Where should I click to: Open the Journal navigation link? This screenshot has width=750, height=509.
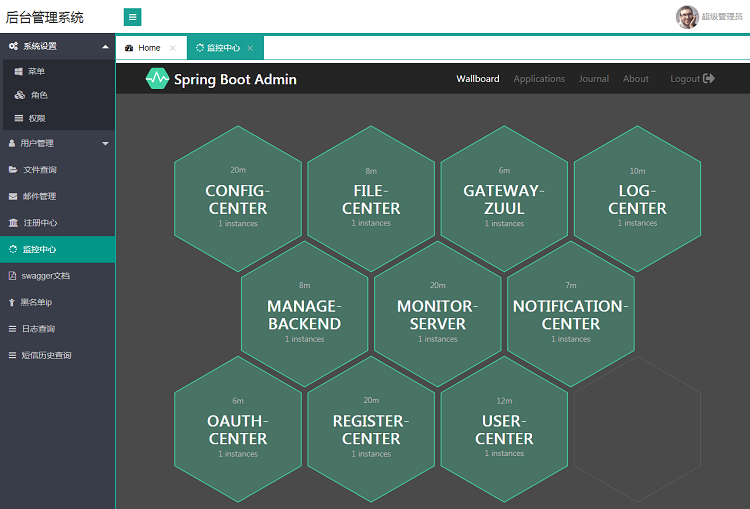click(594, 78)
